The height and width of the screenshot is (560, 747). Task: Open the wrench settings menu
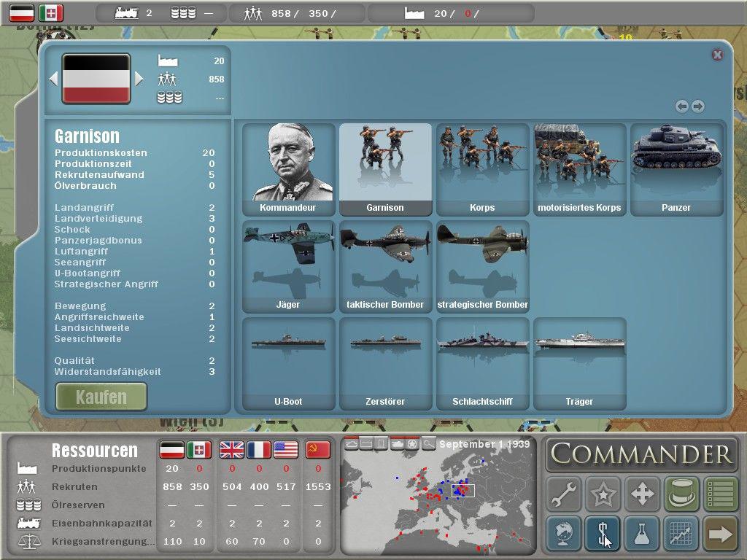564,494
